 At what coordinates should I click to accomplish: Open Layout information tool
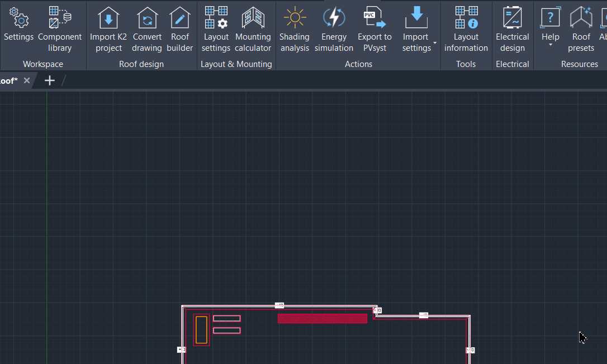pos(466,30)
